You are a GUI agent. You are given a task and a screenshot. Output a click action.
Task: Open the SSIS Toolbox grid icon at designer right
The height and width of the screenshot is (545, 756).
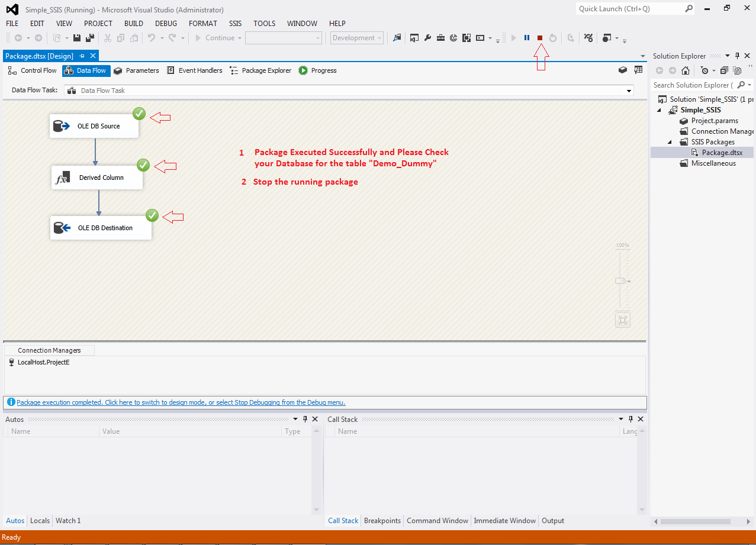click(638, 70)
